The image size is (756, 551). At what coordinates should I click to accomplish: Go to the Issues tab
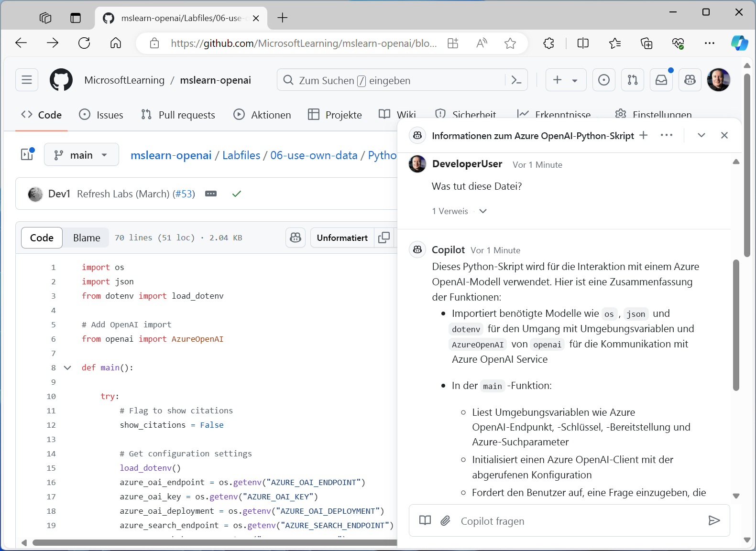click(x=101, y=115)
